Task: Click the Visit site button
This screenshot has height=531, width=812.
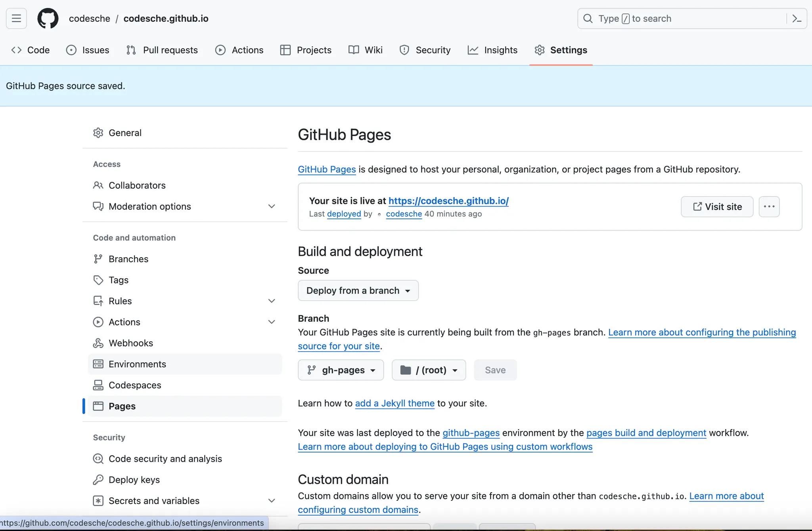Action: (717, 207)
